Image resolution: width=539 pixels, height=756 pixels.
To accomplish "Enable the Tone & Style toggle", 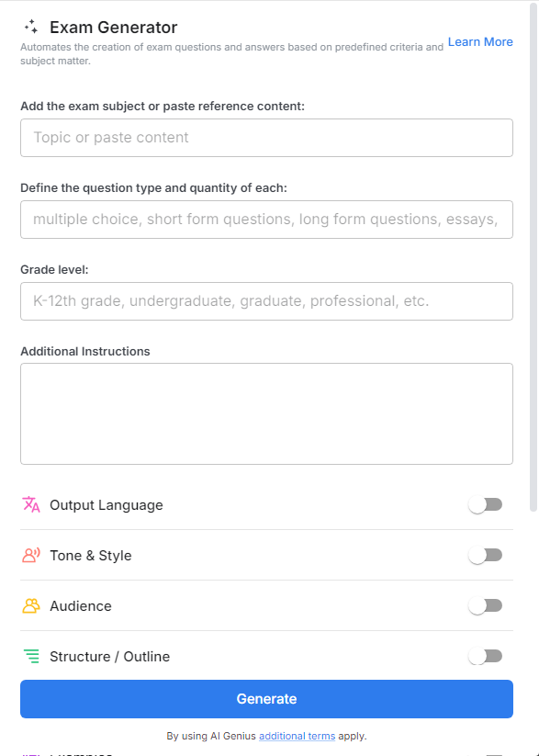I will tap(485, 555).
